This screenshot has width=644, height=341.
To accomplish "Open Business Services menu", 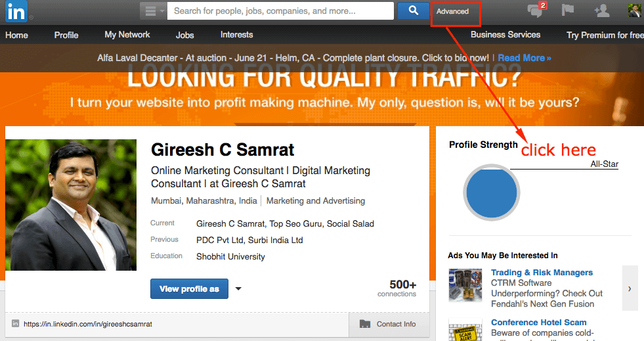I will 505,35.
